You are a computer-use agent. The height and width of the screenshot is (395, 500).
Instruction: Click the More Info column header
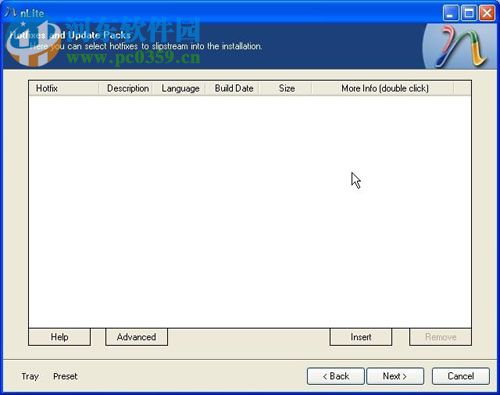383,88
